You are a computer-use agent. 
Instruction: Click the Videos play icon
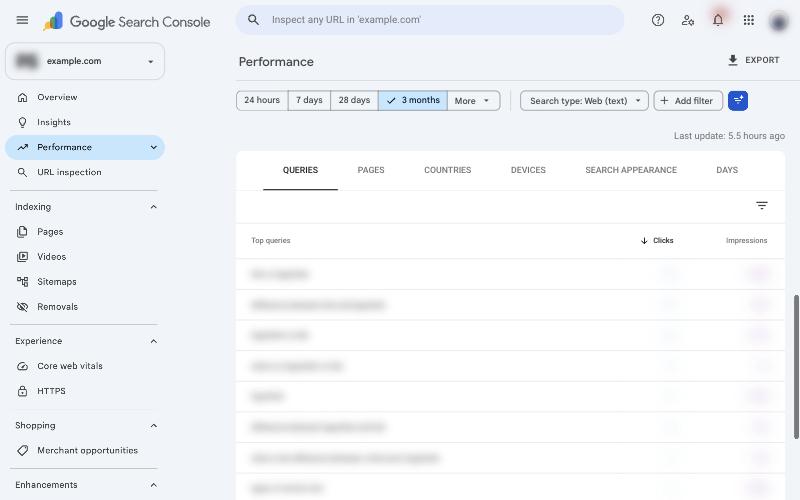pos(22,257)
